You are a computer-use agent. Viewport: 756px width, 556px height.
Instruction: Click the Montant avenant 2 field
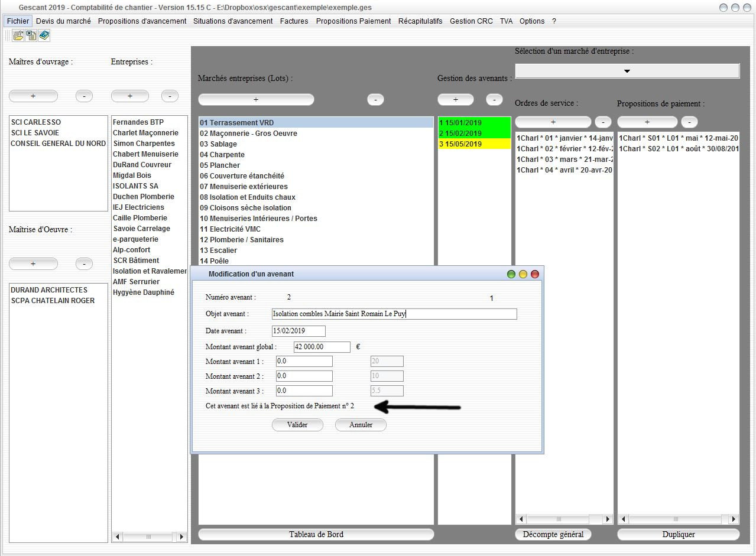[x=304, y=376]
